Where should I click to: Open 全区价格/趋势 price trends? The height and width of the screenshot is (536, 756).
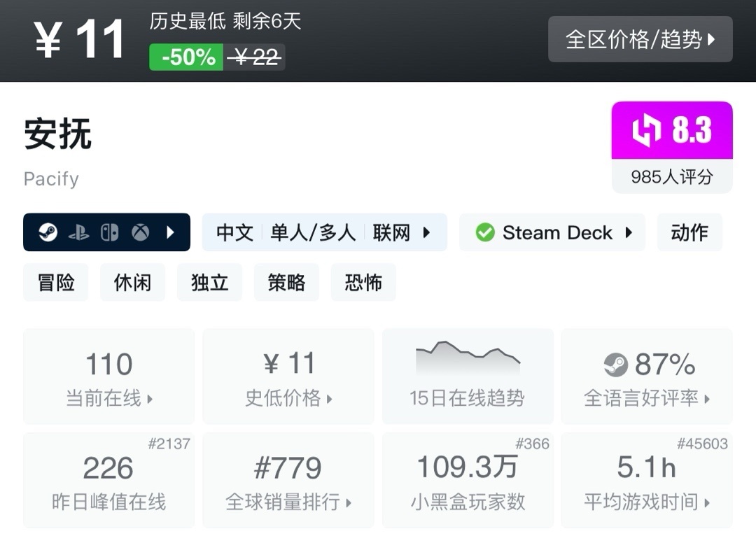(640, 39)
